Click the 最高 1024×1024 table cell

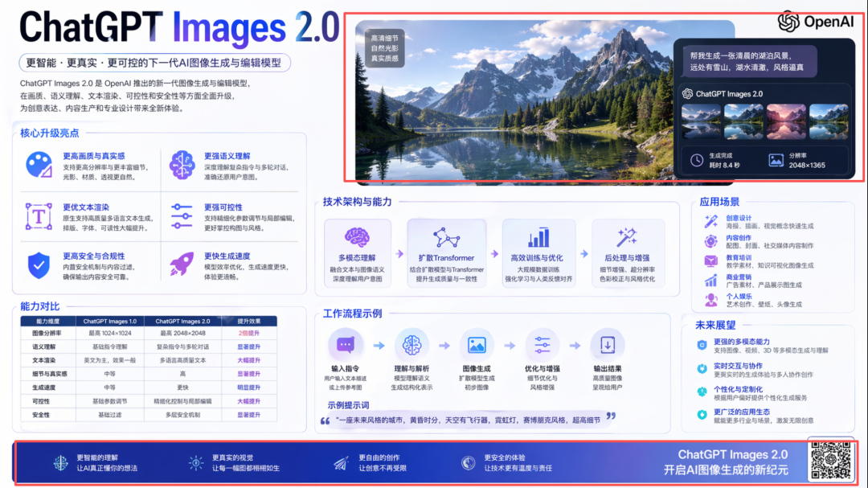coord(109,334)
